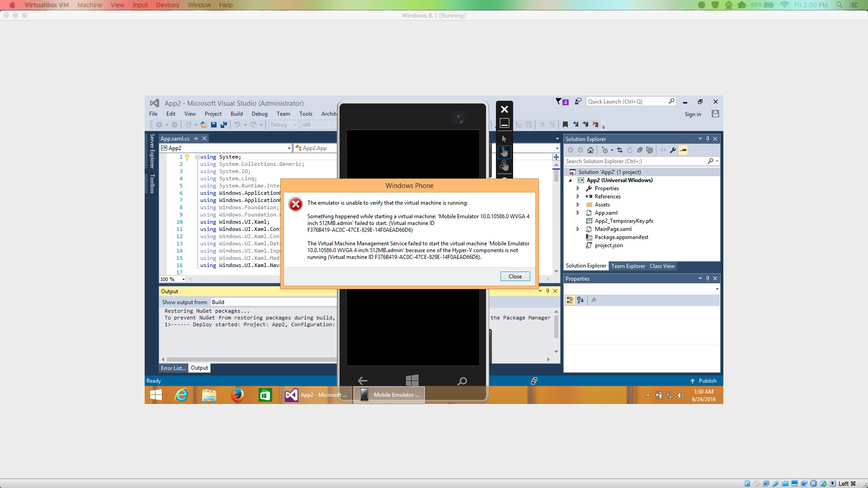Click the Undo arrow icon in toolbar
Image resolution: width=868 pixels, height=488 pixels.
click(237, 125)
